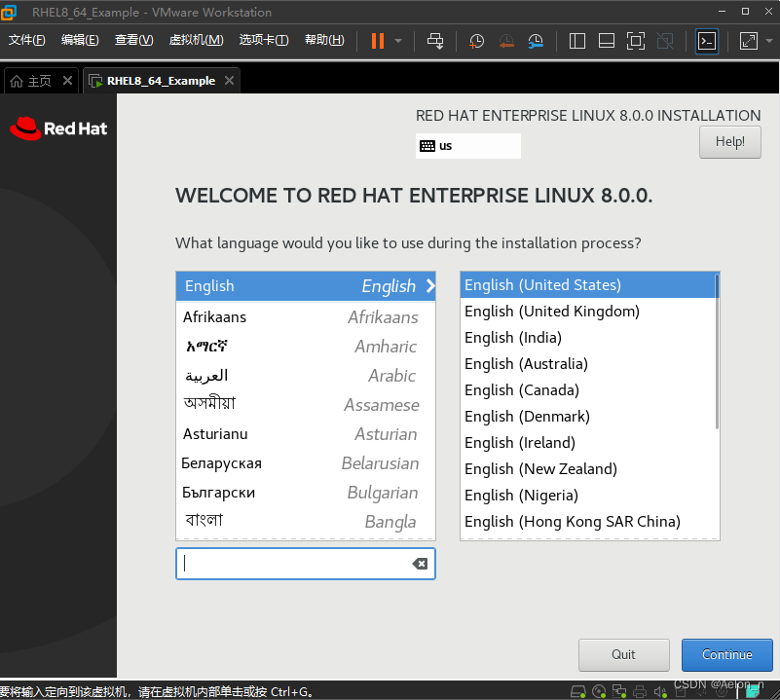Click the hard disk status bar icon
This screenshot has height=700, width=780.
click(578, 691)
